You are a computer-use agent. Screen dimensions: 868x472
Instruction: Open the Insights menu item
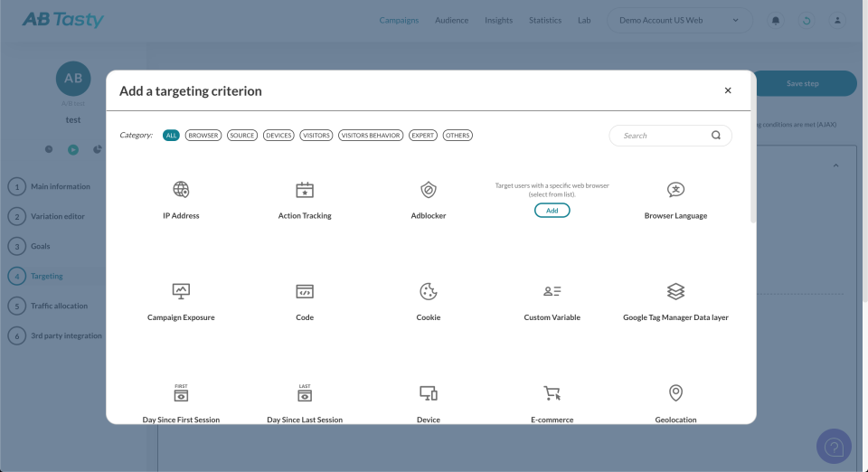(498, 20)
